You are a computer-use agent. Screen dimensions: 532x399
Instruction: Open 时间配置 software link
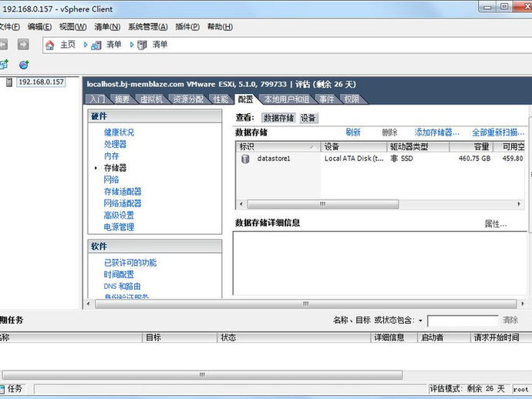click(x=119, y=274)
